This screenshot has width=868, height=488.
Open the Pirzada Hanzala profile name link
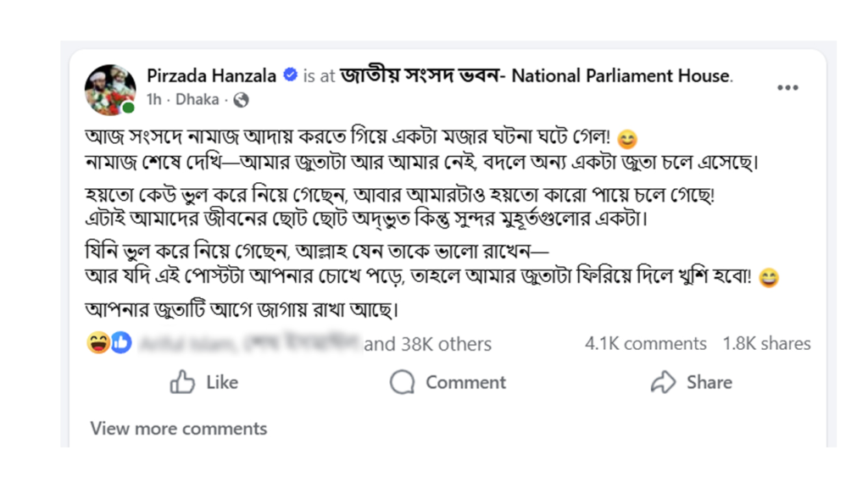point(212,75)
